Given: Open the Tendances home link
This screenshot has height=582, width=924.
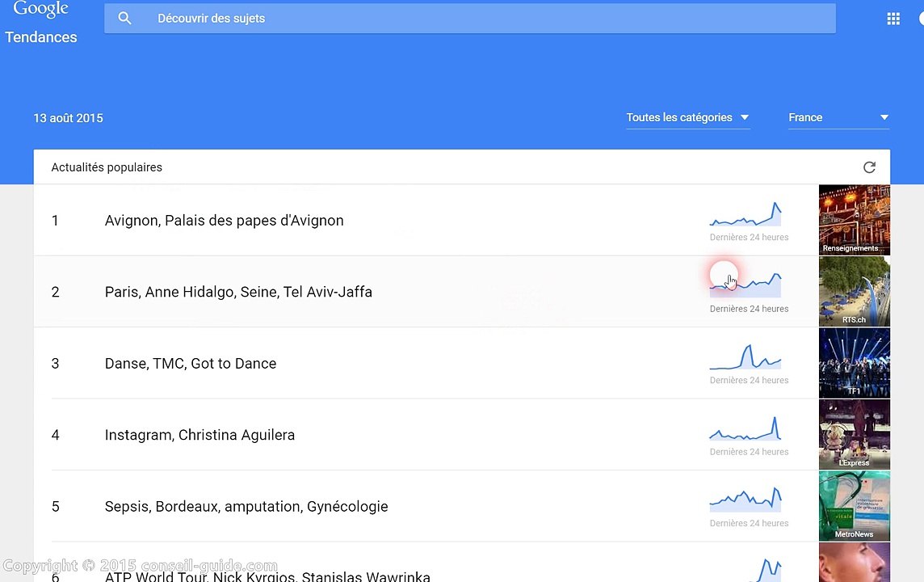Looking at the screenshot, I should 41,37.
